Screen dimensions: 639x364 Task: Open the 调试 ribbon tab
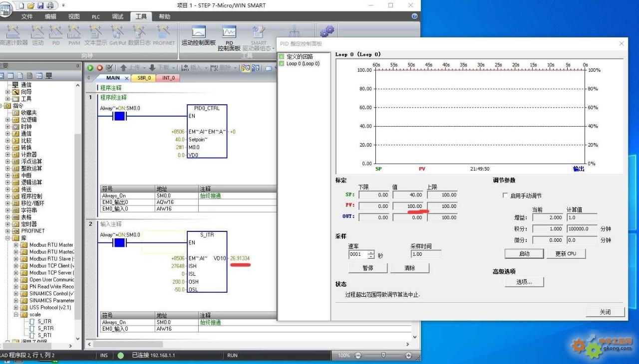pyautogui.click(x=118, y=16)
